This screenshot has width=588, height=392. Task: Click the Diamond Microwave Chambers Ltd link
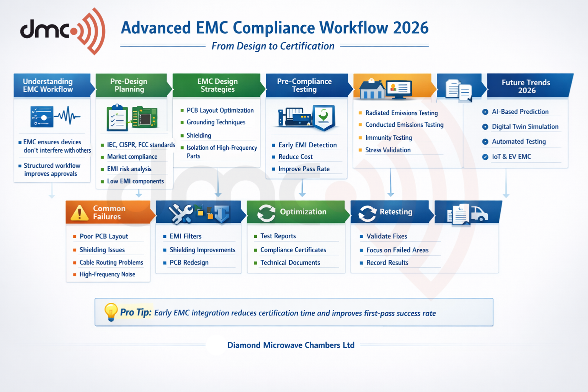tap(291, 345)
